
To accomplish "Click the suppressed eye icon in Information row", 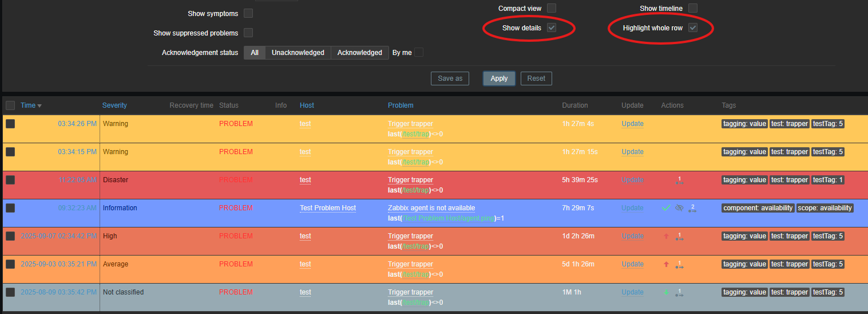I will tap(679, 208).
